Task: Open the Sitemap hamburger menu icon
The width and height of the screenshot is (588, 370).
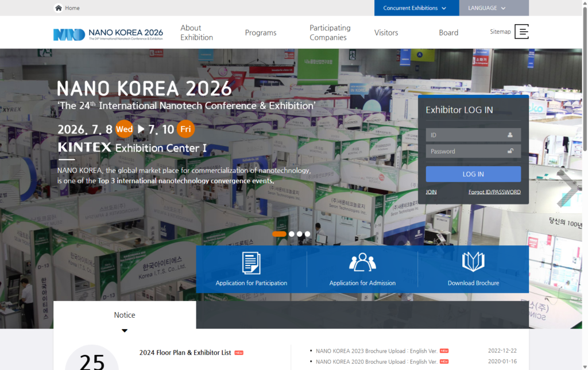Action: (x=521, y=32)
